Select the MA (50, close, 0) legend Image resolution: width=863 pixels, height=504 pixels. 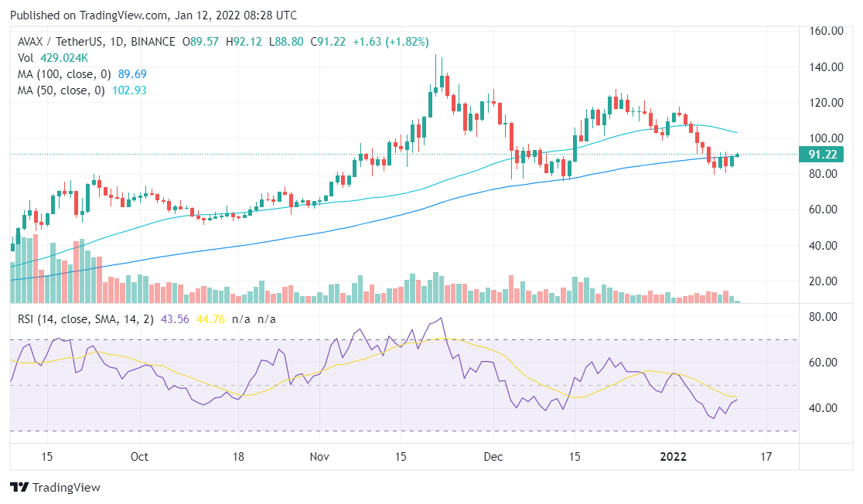[58, 90]
